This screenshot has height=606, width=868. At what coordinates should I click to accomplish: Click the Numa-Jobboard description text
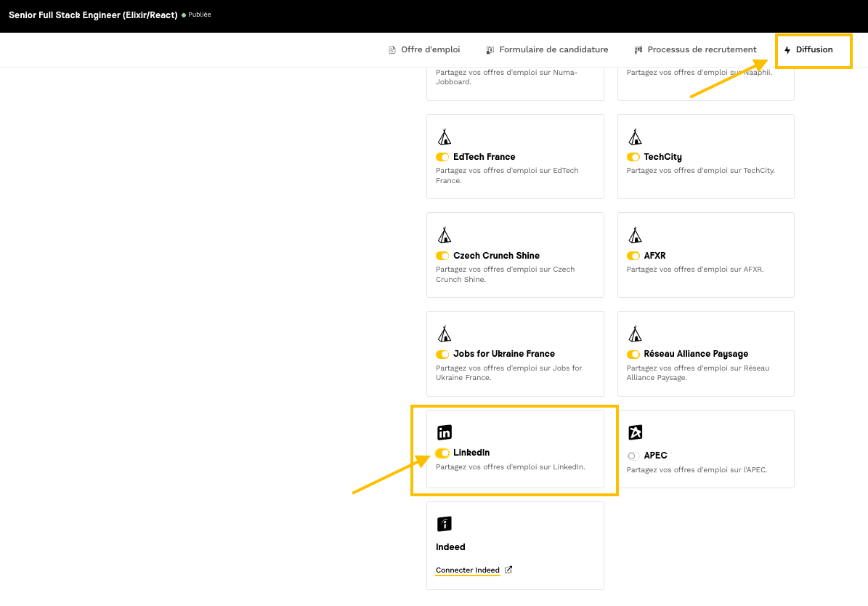pos(506,77)
